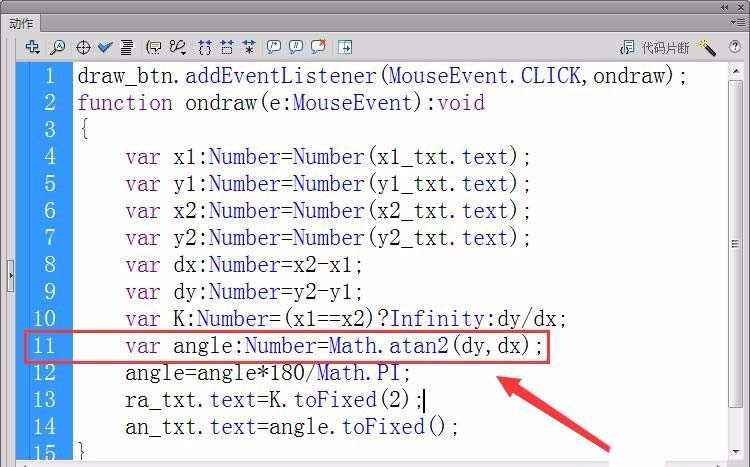Expand all collapsed code sections
This screenshot has width=750, height=467.
coord(249,47)
